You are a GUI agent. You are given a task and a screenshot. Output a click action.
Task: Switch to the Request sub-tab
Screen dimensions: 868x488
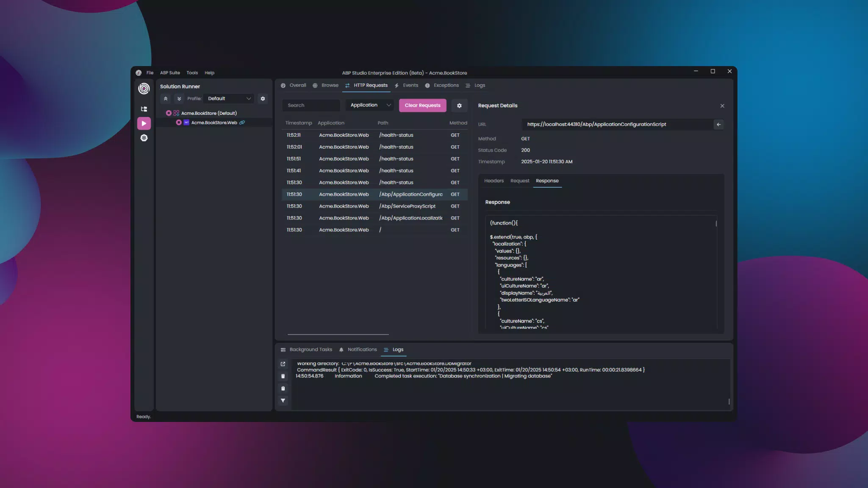pos(520,181)
